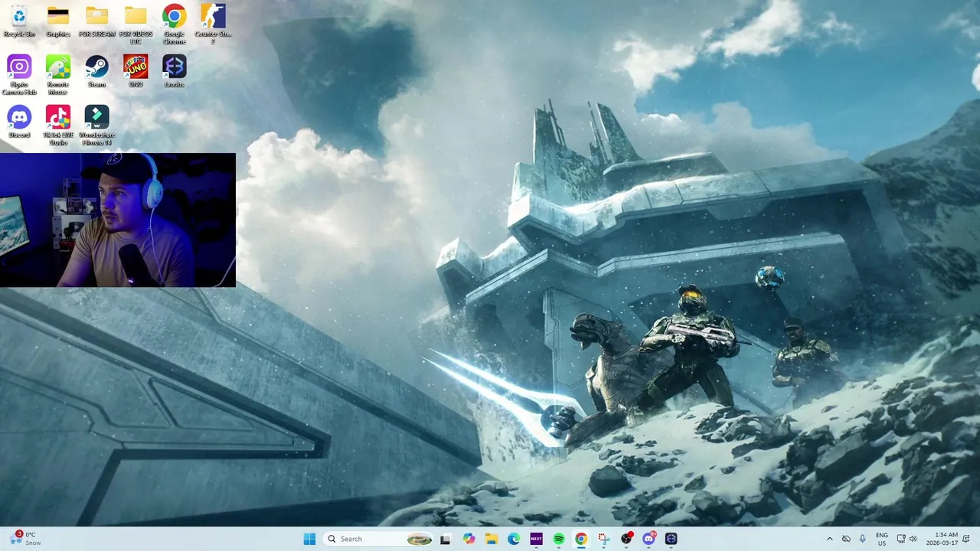Select the Discord desktop shortcut
The width and height of the screenshot is (980, 551).
point(19,122)
